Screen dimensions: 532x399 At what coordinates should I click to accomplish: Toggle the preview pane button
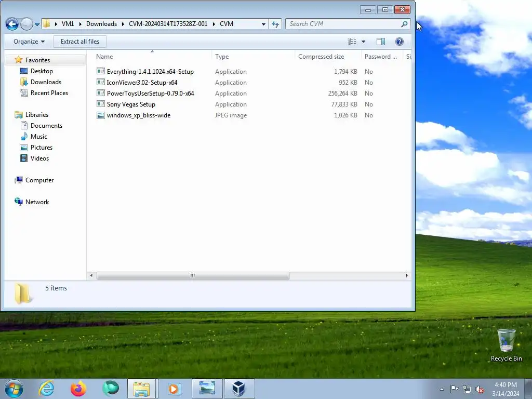[x=381, y=42]
